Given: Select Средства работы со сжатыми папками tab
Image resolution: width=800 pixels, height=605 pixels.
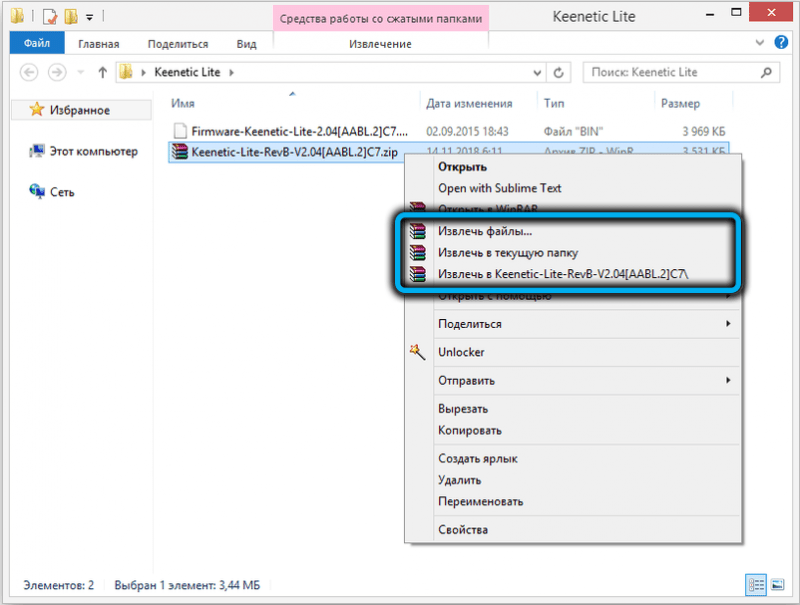Looking at the screenshot, I should point(381,19).
